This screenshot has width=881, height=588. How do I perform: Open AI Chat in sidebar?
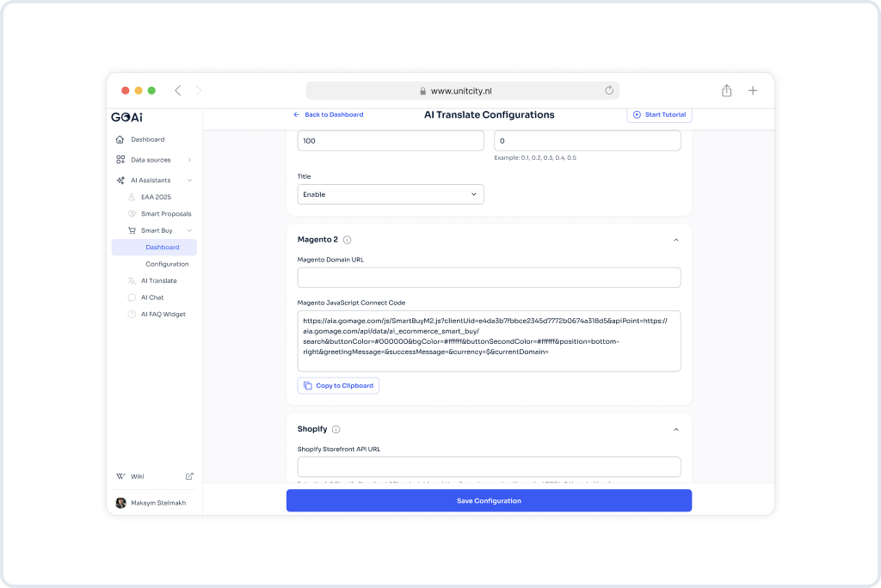(152, 297)
